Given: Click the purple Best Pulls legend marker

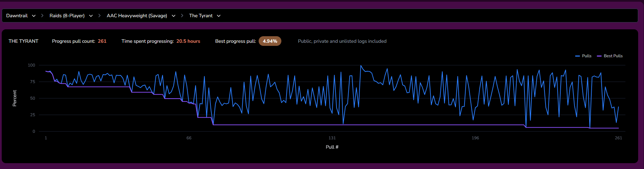Looking at the screenshot, I should point(599,56).
